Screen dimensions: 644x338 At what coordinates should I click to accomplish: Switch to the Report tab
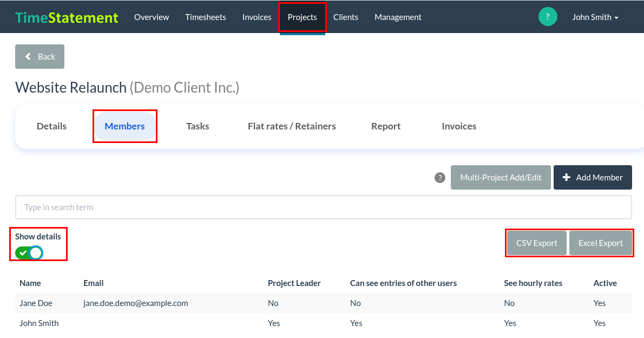386,126
